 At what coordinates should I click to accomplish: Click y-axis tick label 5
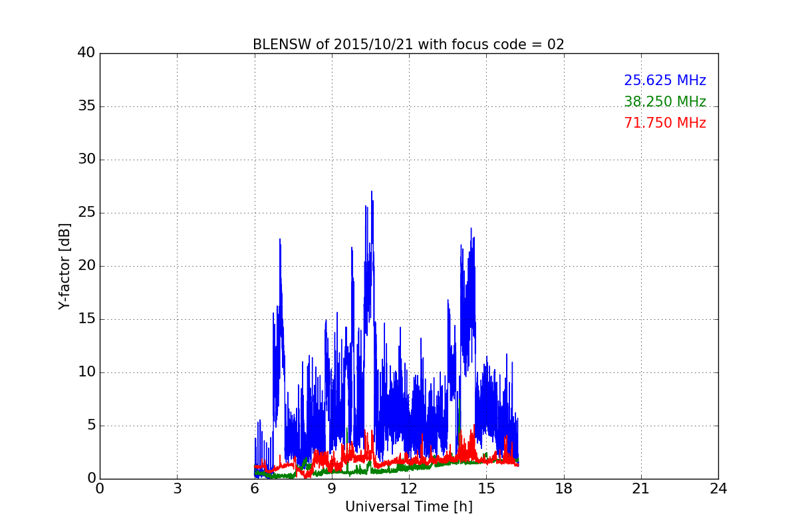point(90,426)
